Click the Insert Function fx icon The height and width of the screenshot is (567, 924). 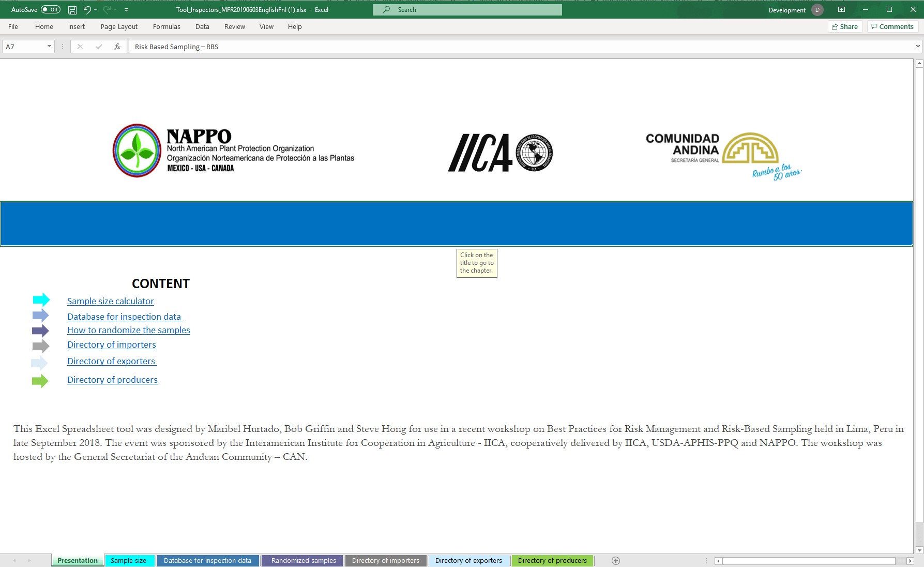click(x=117, y=47)
